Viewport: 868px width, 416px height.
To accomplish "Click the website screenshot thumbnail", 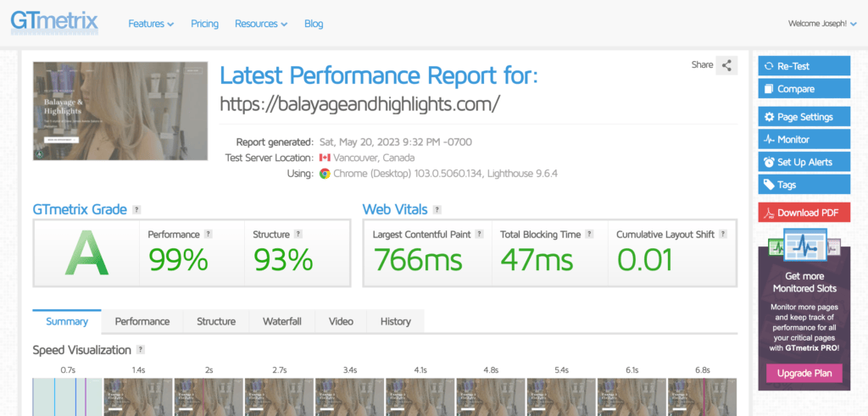I will [x=120, y=111].
